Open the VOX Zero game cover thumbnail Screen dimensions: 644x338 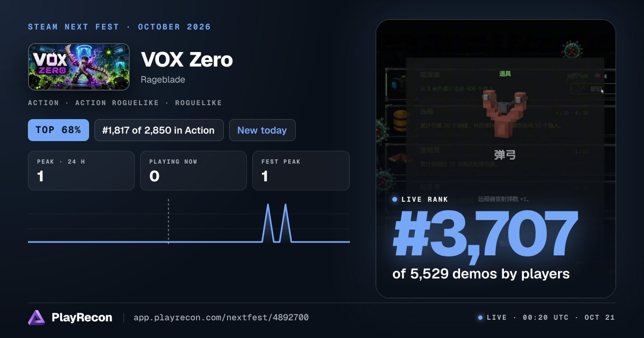[79, 67]
